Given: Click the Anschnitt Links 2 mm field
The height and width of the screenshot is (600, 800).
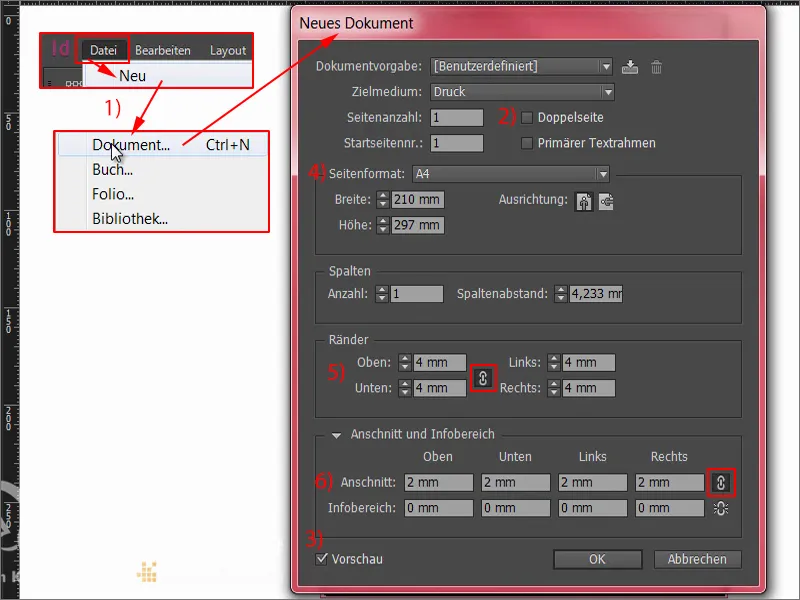Looking at the screenshot, I should tap(593, 483).
